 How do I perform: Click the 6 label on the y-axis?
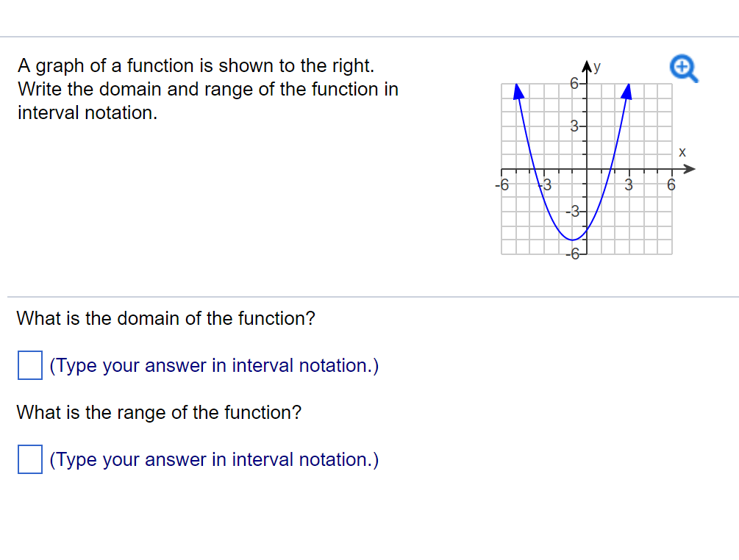(x=574, y=82)
